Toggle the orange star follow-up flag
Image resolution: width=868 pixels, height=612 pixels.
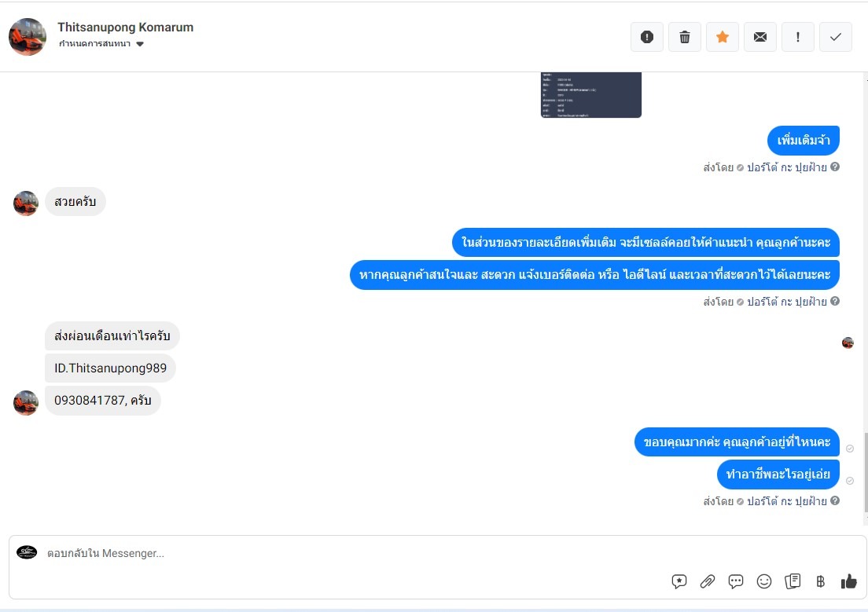click(723, 37)
